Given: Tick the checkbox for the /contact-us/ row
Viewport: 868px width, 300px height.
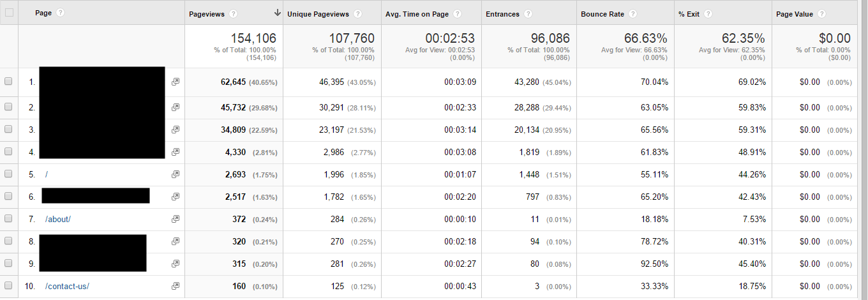Looking at the screenshot, I should click(x=8, y=286).
